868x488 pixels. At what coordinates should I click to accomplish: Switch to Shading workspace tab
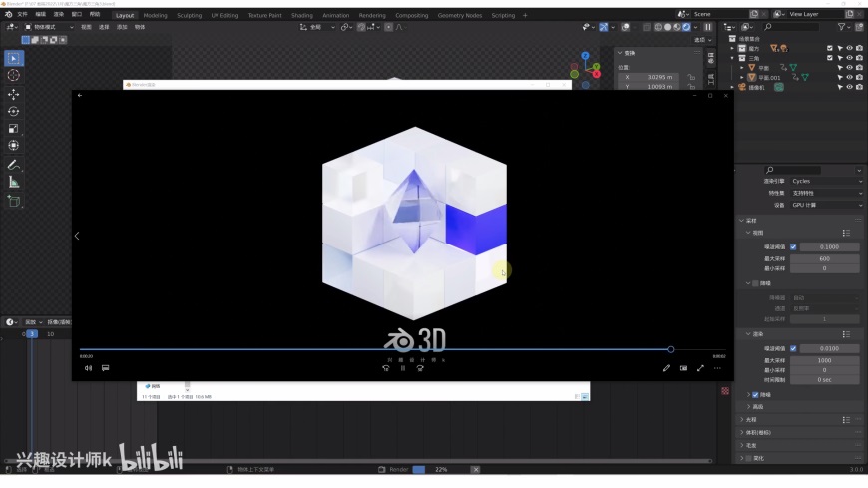tap(302, 16)
